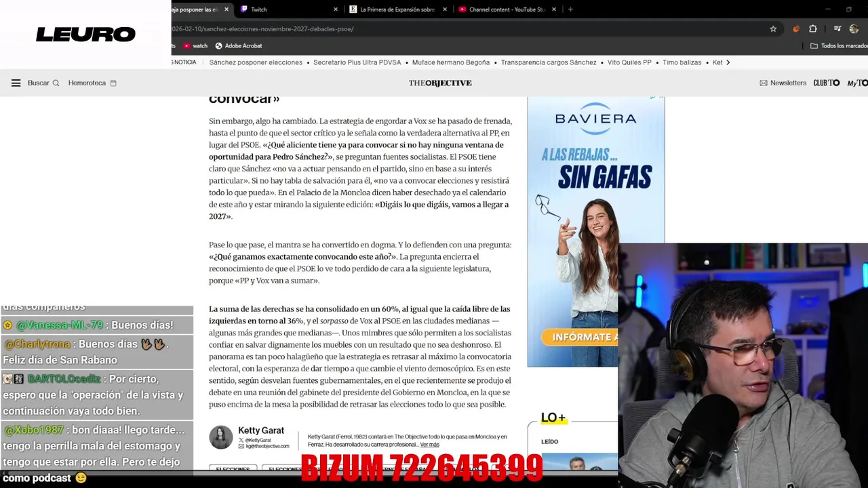Close the YouTube Studio channel content tab

coord(554,9)
